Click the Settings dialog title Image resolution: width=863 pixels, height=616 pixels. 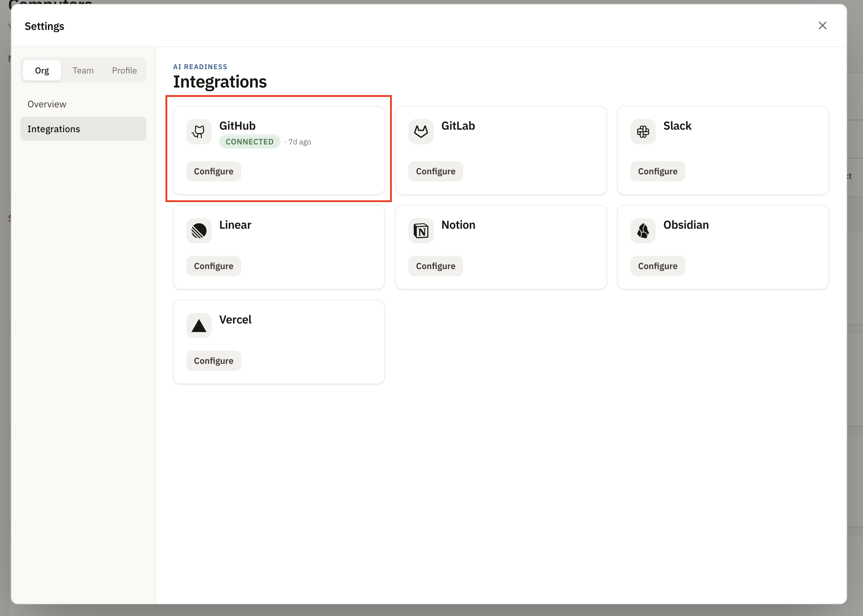point(44,26)
